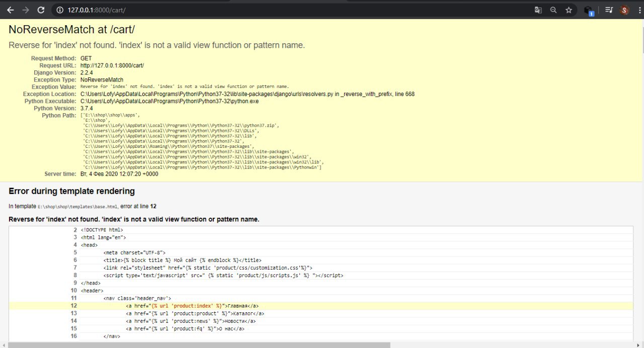Screen dimensions: 644x348
Task: Click highlighted line 12 with 'product:index' url
Action: pyautogui.click(x=321, y=306)
